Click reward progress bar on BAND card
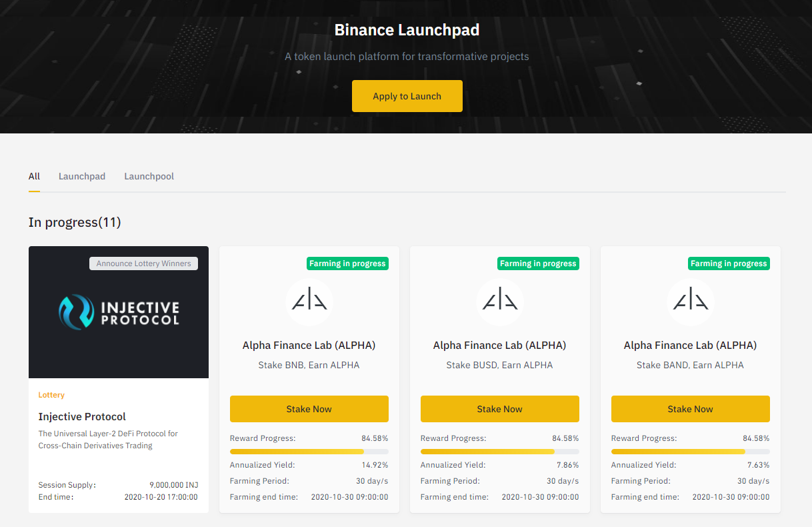812x527 pixels. [x=691, y=452]
